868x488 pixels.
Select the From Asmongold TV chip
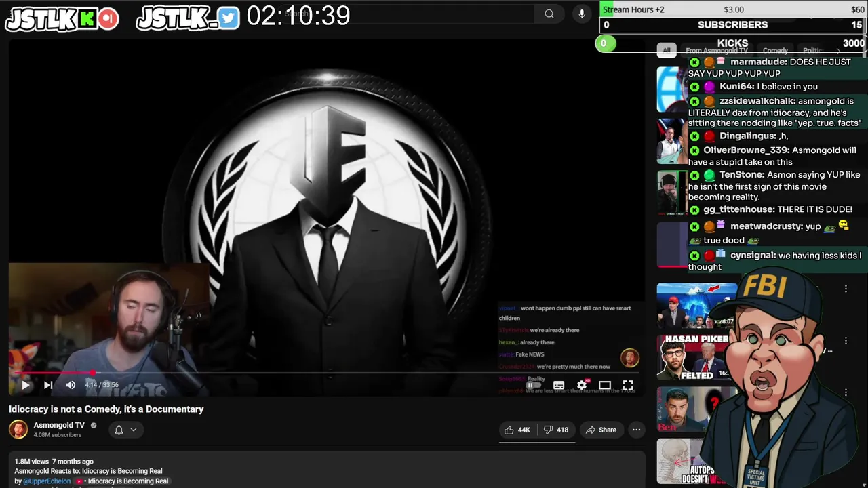(x=717, y=50)
